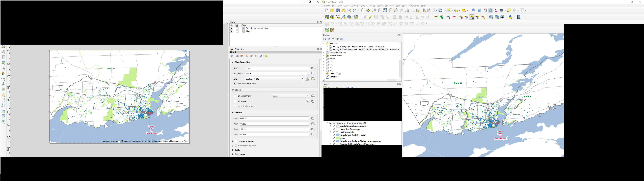Image resolution: width=644 pixels, height=181 pixels.
Task: Toggle Draw map canvas items checkbox
Action: click(235, 84)
